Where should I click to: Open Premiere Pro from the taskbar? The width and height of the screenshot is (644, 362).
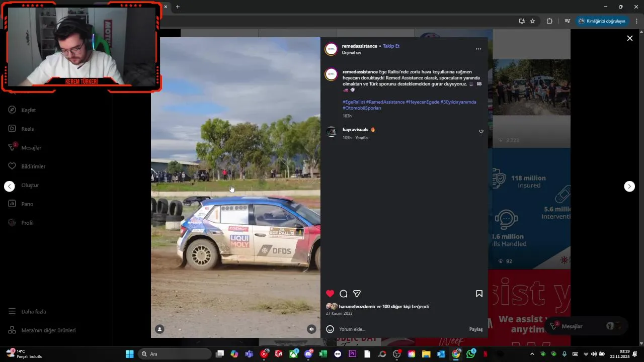coord(352,354)
